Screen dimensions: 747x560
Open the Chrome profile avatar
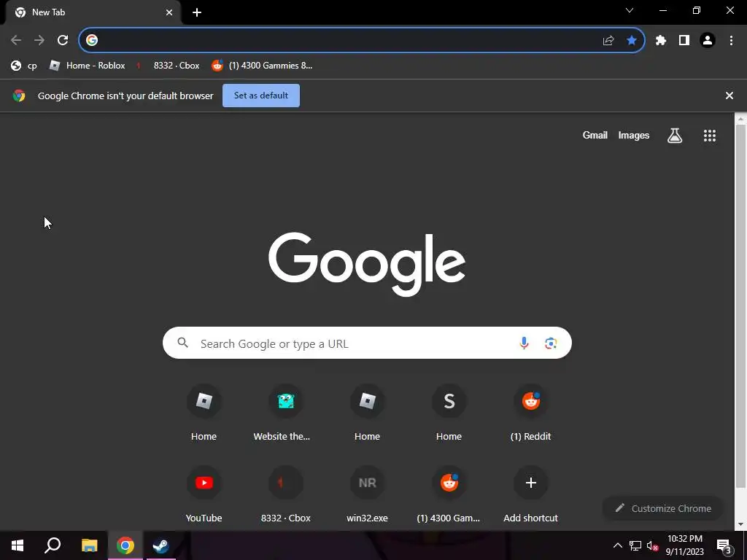[708, 41]
